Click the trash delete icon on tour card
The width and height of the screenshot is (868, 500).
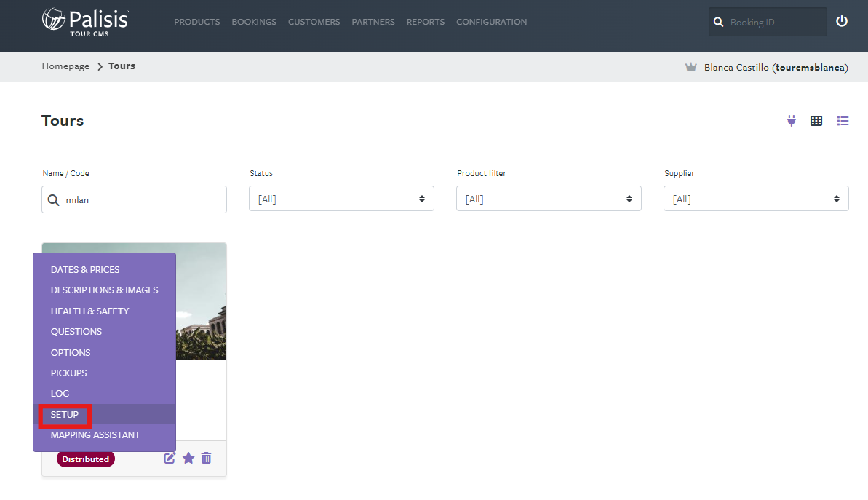point(206,458)
